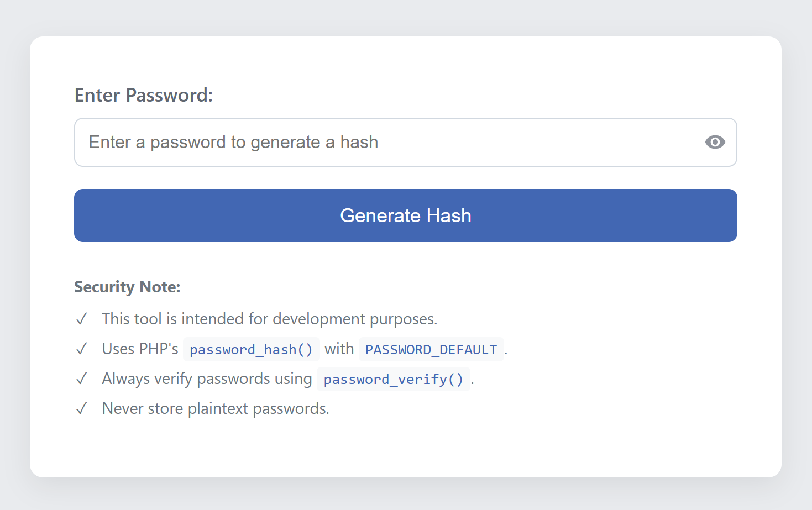The width and height of the screenshot is (812, 510).
Task: Click the checkmark beside Uses PHP's note
Action: [x=82, y=349]
